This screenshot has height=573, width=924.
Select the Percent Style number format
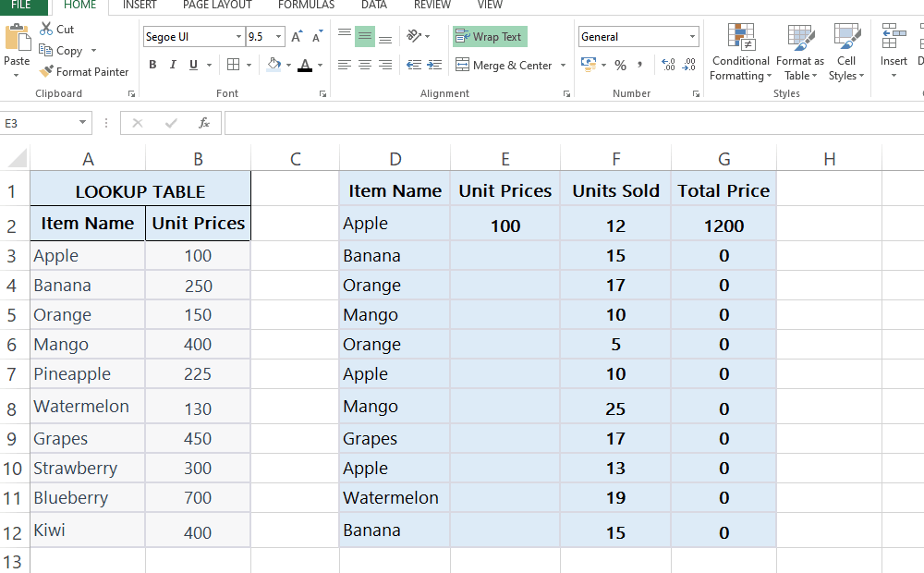pos(621,66)
